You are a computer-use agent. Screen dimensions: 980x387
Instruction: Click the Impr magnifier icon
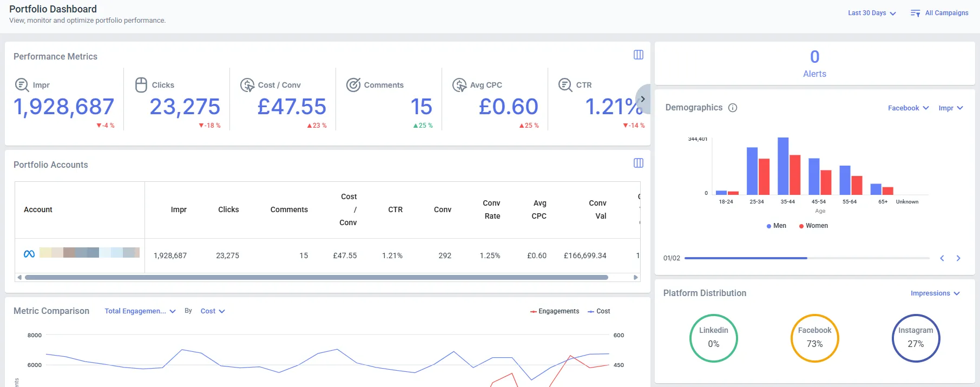pos(22,85)
